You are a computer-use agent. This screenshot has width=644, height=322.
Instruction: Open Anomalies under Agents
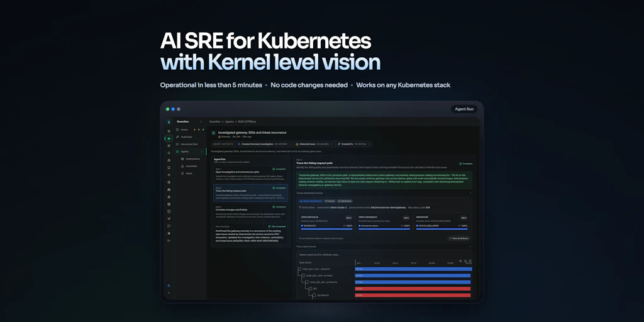tap(189, 166)
